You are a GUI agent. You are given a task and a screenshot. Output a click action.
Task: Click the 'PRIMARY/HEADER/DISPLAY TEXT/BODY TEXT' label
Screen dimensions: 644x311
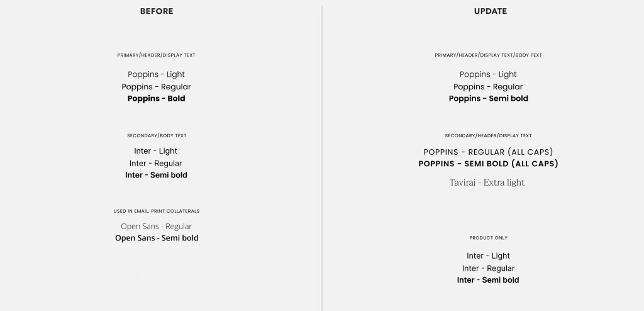(488, 55)
